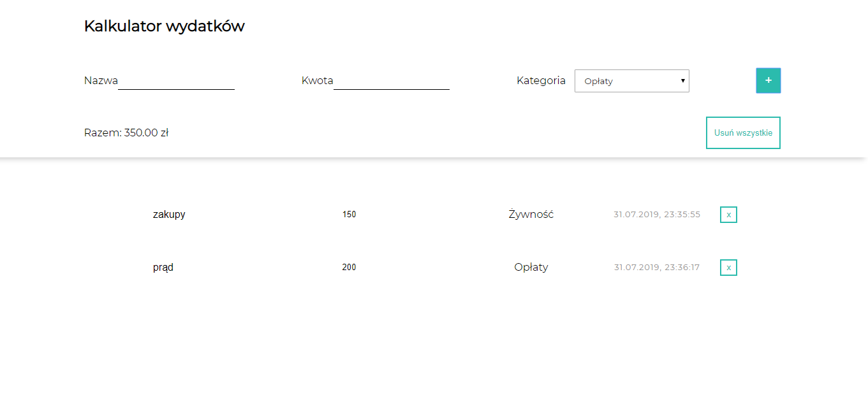Focus the Nazwa input field
The height and width of the screenshot is (416, 868).
176,81
